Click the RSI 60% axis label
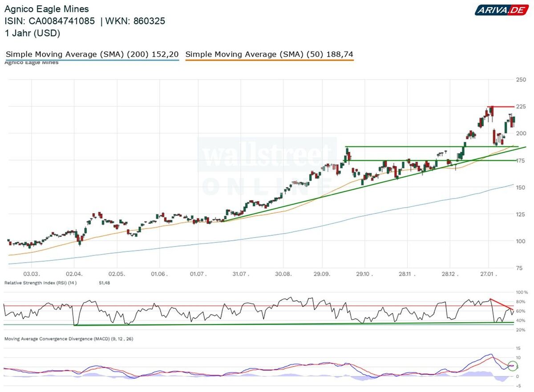The image size is (534, 392). [x=521, y=311]
